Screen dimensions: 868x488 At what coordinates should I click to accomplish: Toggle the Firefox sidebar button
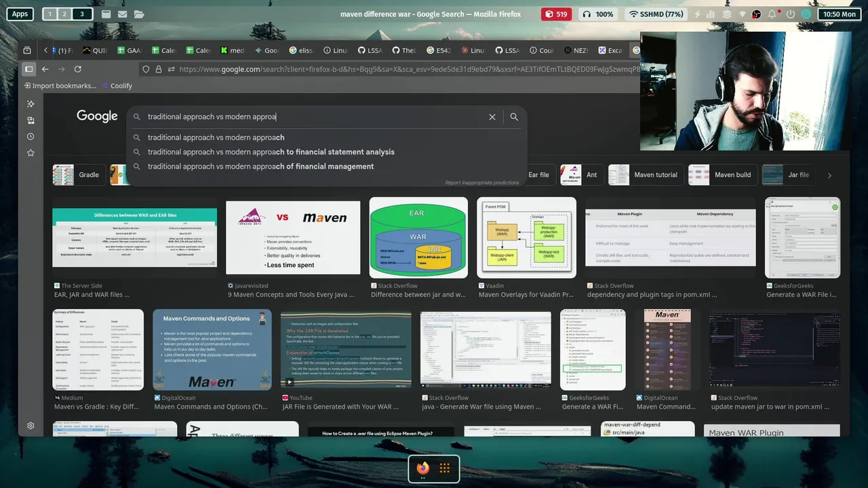28,69
